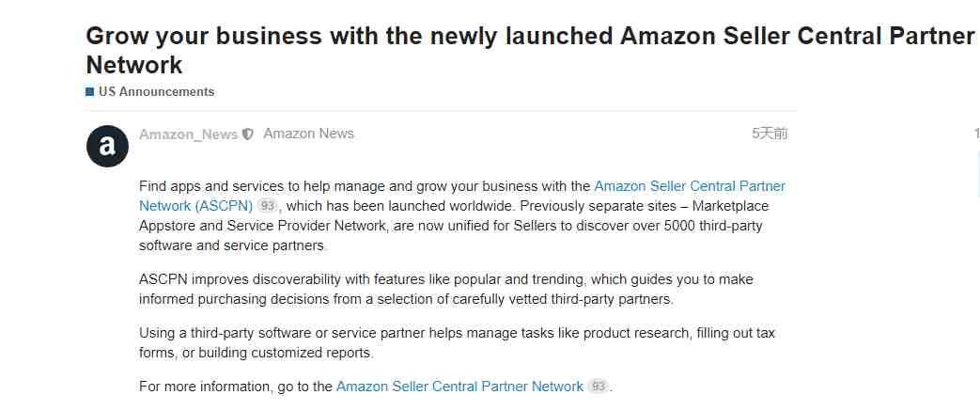Click the paragraph beginning "Using a third-party software"
This screenshot has width=980, height=411.
coord(457,342)
